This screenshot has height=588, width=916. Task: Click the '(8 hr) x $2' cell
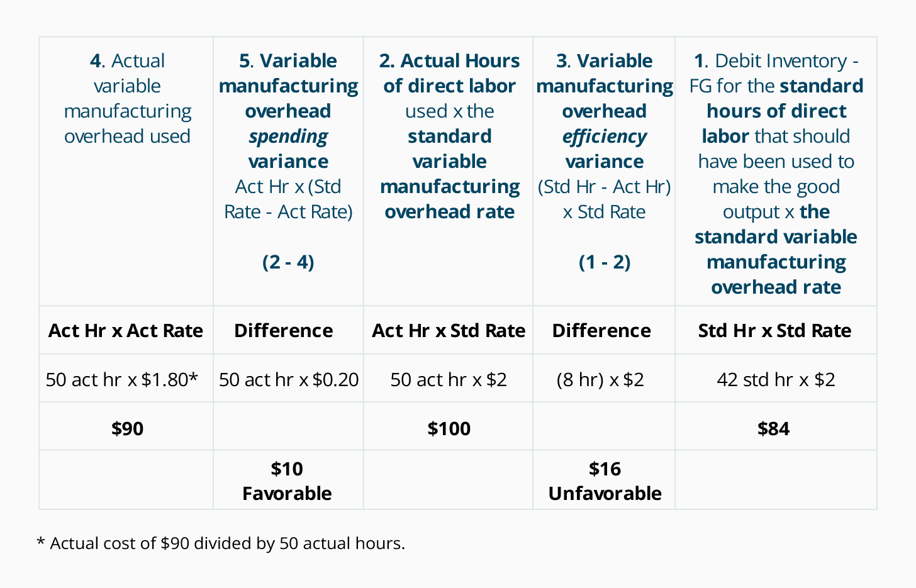600,380
